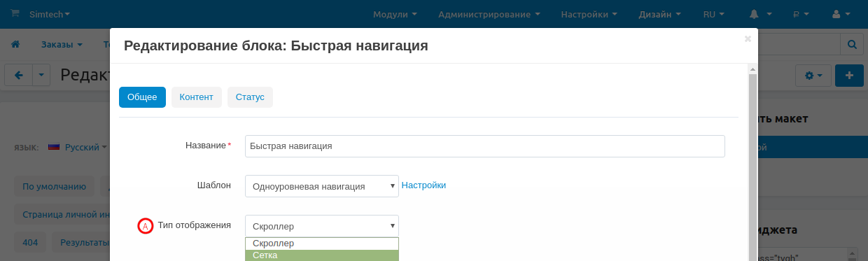This screenshot has width=868, height=261.
Task: Switch to the Контент tab
Action: pos(197,97)
